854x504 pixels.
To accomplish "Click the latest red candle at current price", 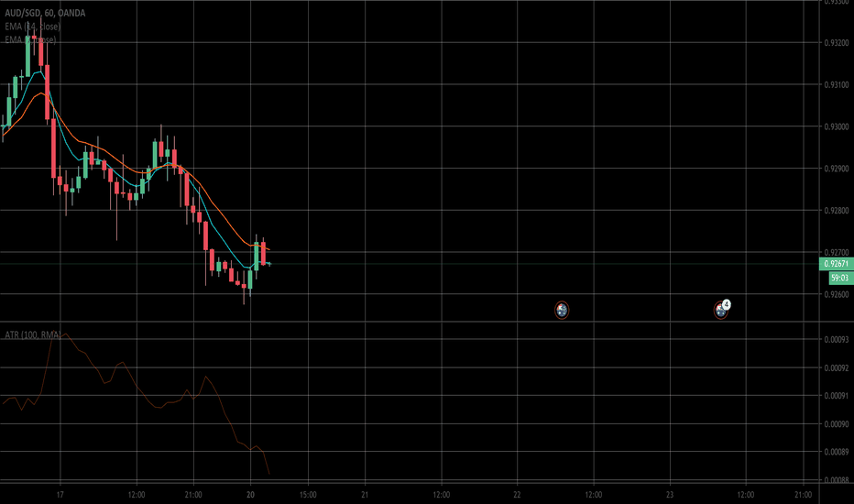I will point(263,253).
